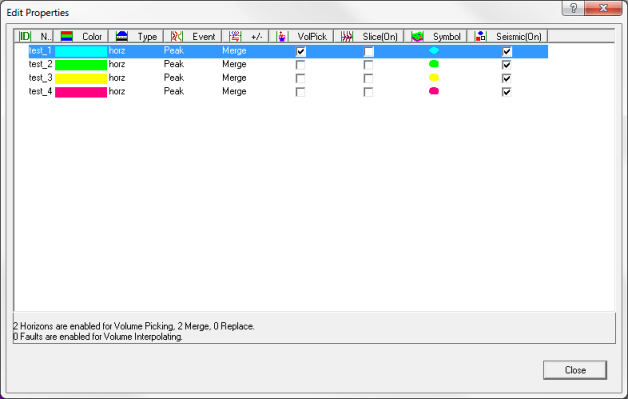Click the Slice(On) column header icon
The width and height of the screenshot is (628, 399).
347,36
